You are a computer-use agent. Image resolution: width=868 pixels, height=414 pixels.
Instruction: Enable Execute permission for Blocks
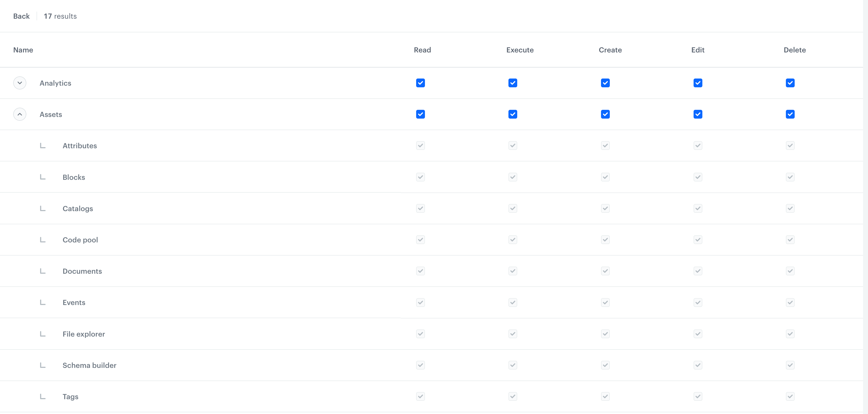click(513, 177)
